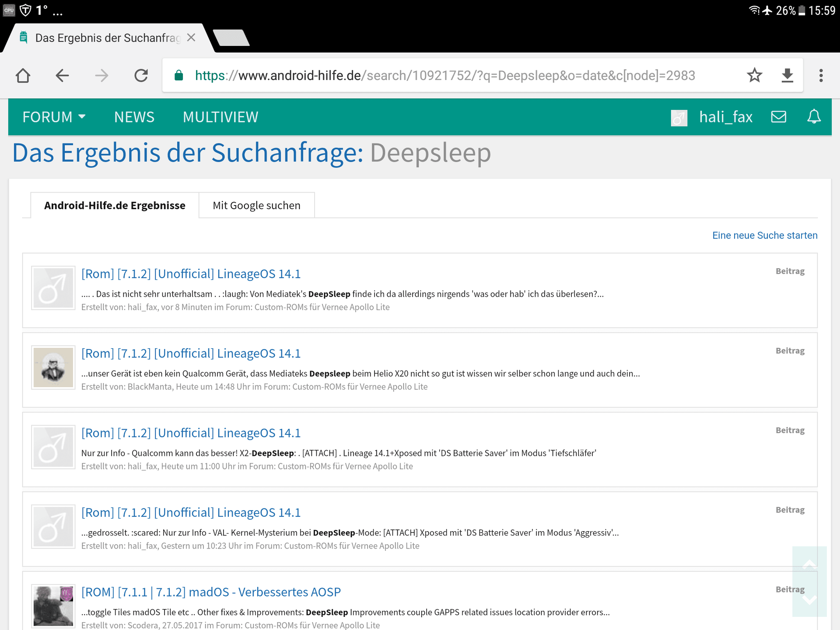Click the Eine neue Suche starten link
This screenshot has height=630, width=840.
pyautogui.click(x=765, y=235)
